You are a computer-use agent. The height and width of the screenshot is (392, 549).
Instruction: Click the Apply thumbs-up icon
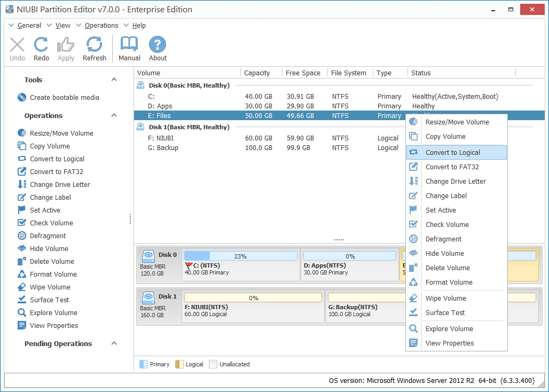(x=66, y=45)
